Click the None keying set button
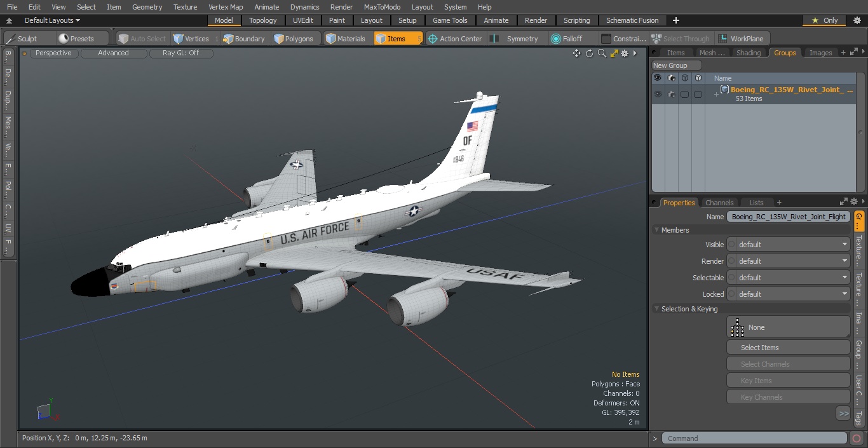 788,327
